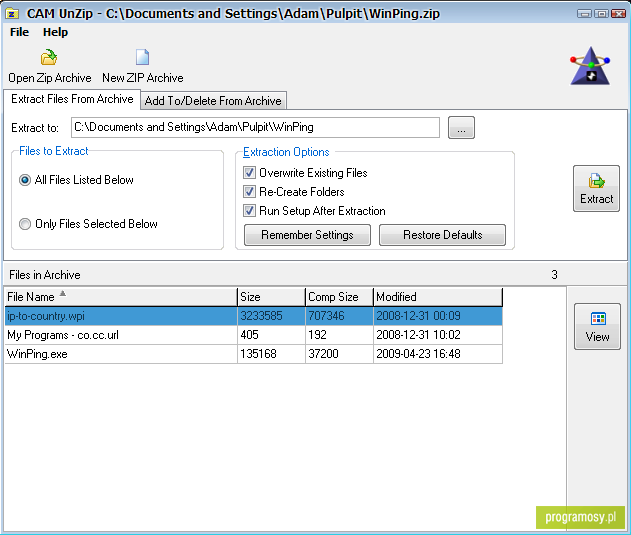Click size value 405
Image resolution: width=631 pixels, height=535 pixels.
[x=250, y=335]
